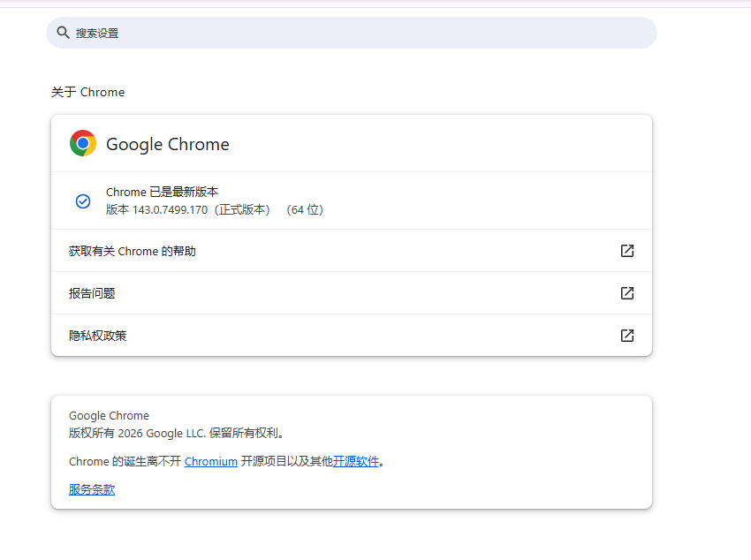Screen dimensions: 751x560
Task: Follow the Chromium hyperlink
Action: pyautogui.click(x=211, y=461)
